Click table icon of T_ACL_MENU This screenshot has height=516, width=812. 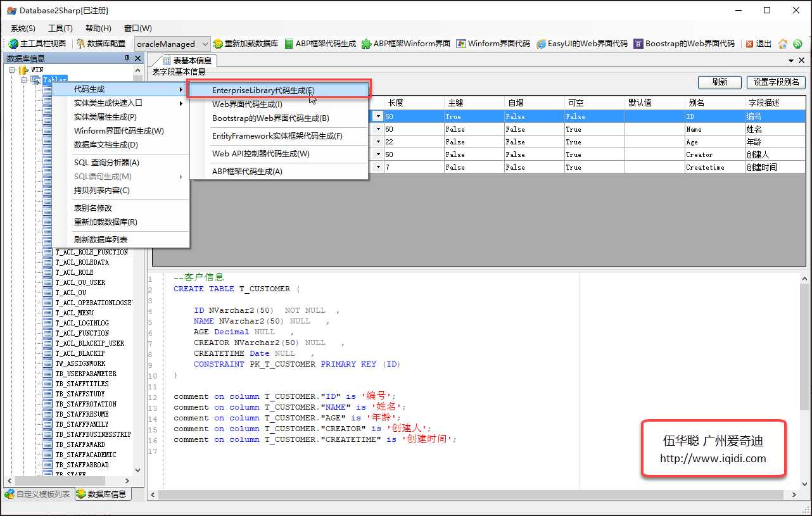48,313
